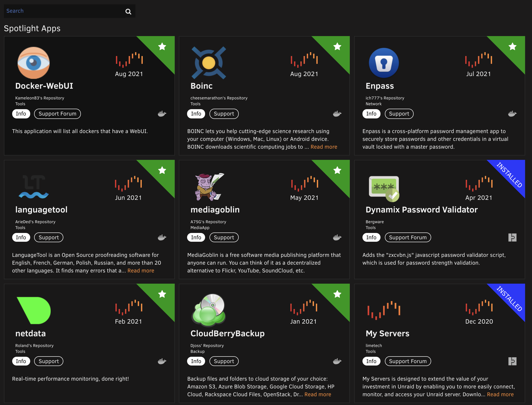Open Info for Docker-WebUI

(x=21, y=114)
